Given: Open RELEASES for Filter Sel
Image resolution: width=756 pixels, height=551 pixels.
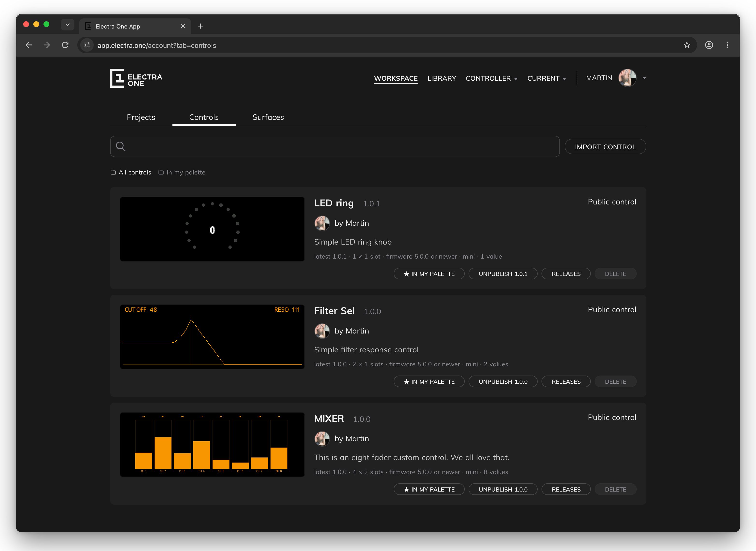Looking at the screenshot, I should pyautogui.click(x=566, y=382).
